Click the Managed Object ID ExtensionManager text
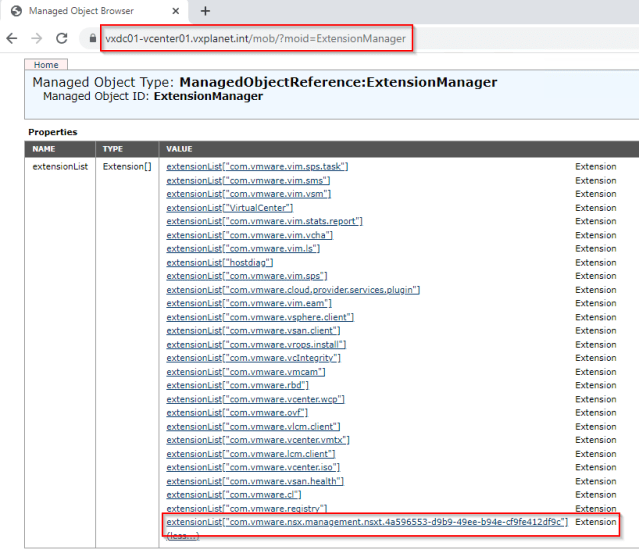 (x=153, y=96)
